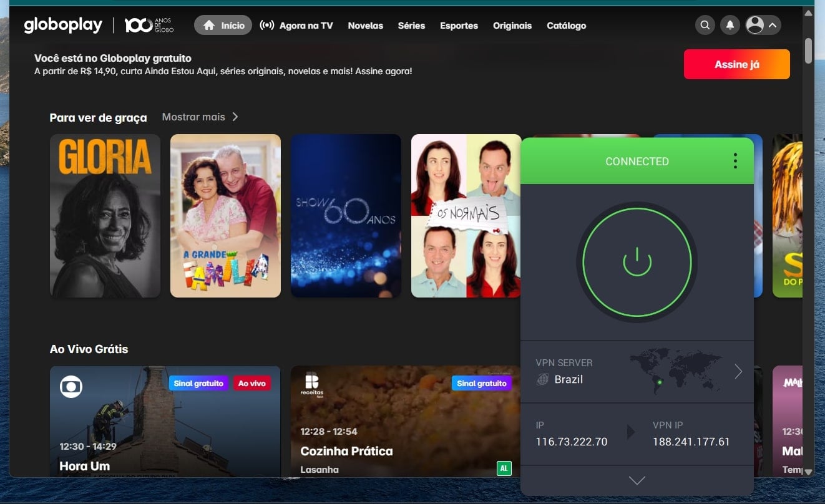Click the Globo channel logo on Hora Um
The width and height of the screenshot is (825, 504).
[71, 386]
